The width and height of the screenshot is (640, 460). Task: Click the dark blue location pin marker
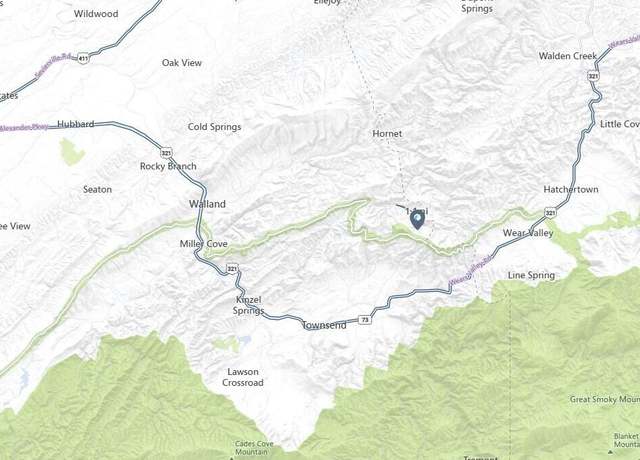[x=417, y=220]
